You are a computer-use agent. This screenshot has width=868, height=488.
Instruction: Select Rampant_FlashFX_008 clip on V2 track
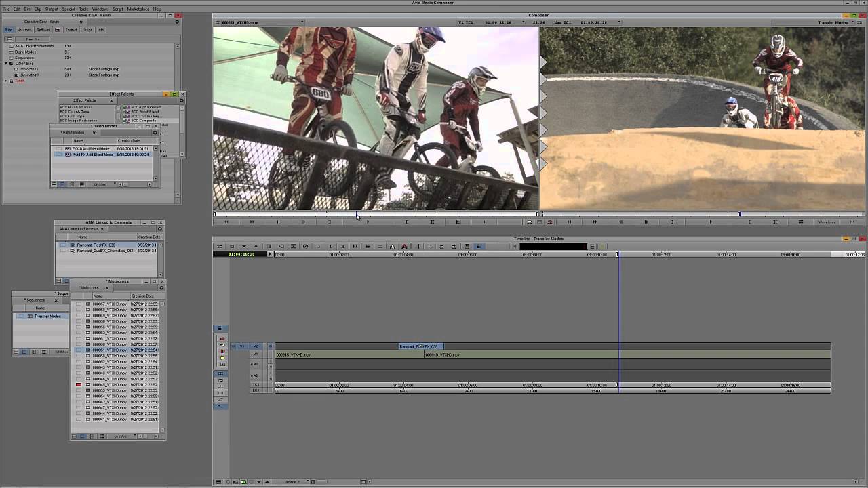[x=421, y=346]
